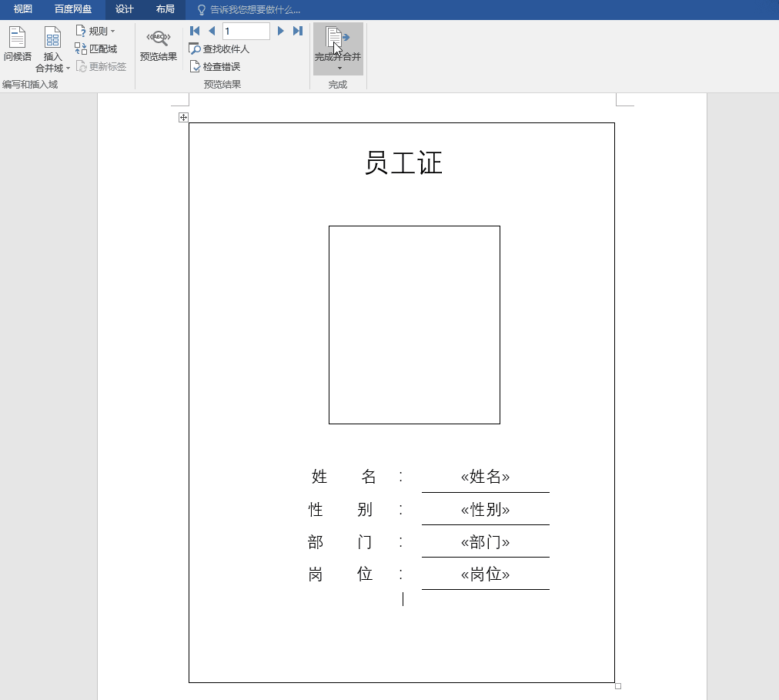Click the table move handle above the card
This screenshot has height=700, width=779.
point(182,117)
